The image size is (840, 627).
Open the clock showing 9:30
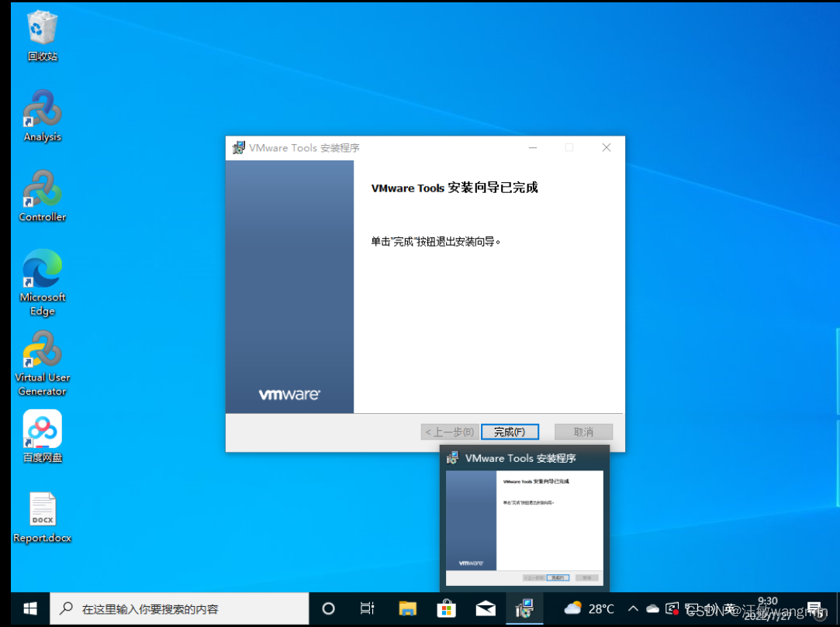768,609
